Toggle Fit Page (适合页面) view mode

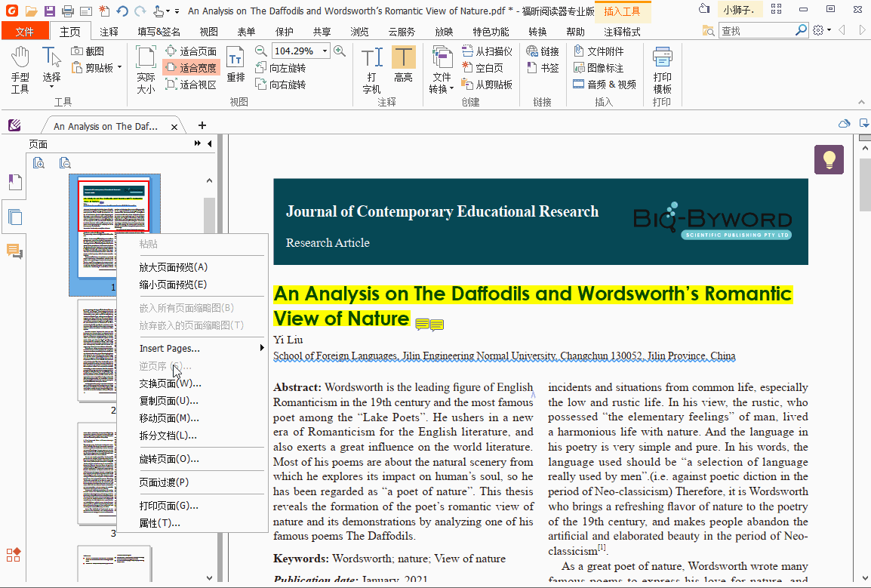191,51
